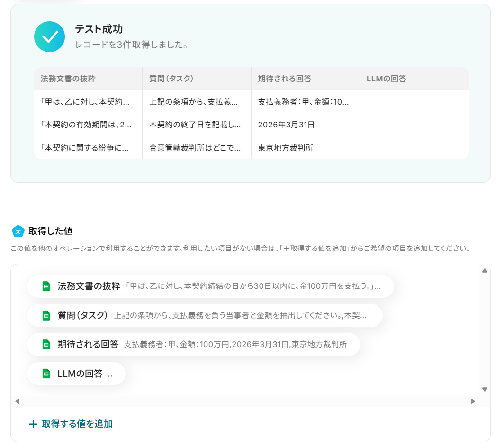This screenshot has height=446, width=504.
Task: Click the sheets icon beside LLMの回答
Action: [x=46, y=374]
